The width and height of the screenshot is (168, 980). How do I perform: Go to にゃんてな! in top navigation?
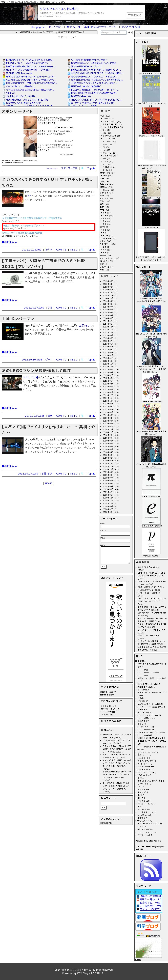(x=56, y=27)
